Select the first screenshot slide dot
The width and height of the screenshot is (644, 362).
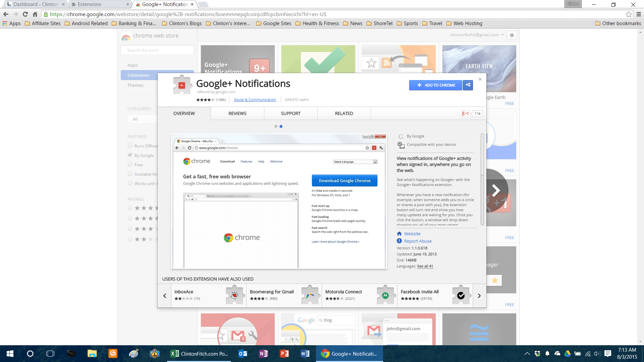(276, 126)
